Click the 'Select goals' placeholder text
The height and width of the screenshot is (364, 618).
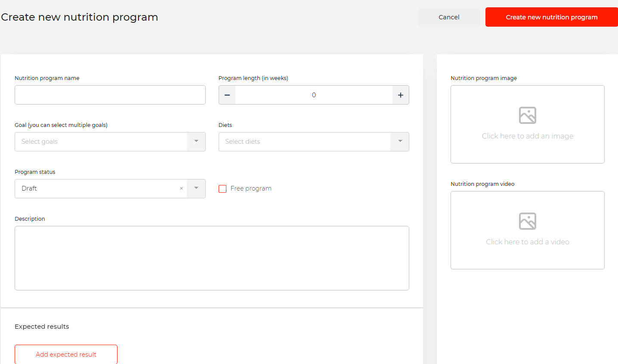[x=40, y=142]
